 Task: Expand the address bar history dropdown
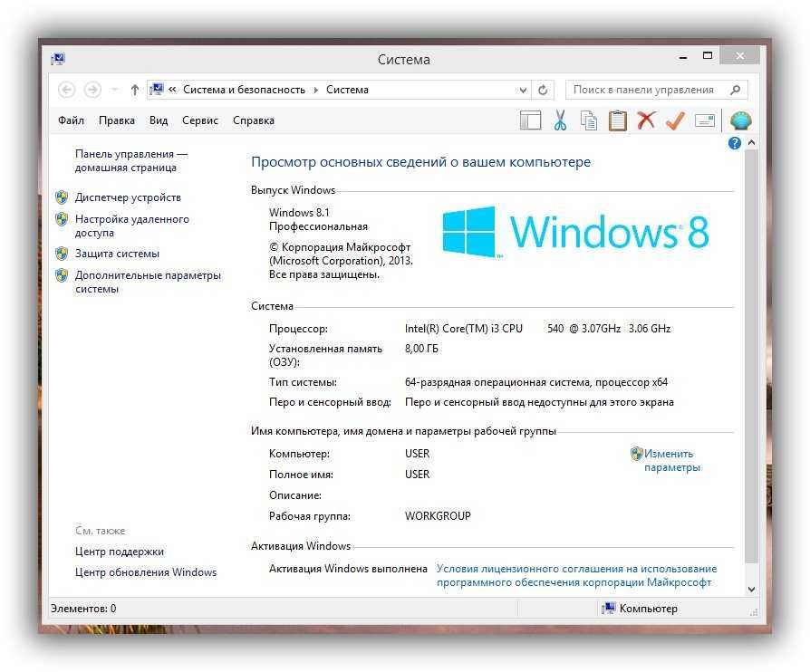pos(523,91)
